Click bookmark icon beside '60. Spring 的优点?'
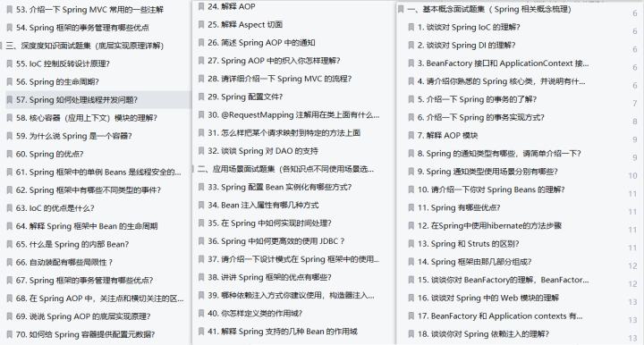This screenshot has height=345, width=644. (10, 154)
